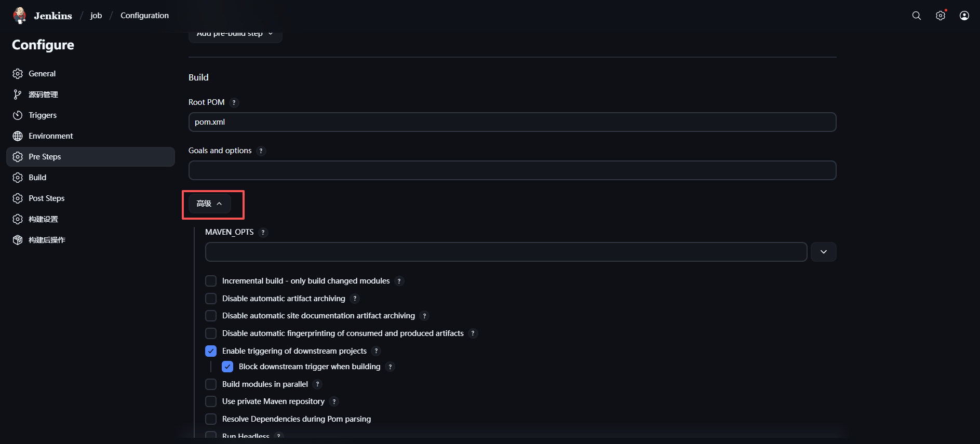Collapse the 高级 advanced section
This screenshot has height=444, width=980.
pos(209,204)
